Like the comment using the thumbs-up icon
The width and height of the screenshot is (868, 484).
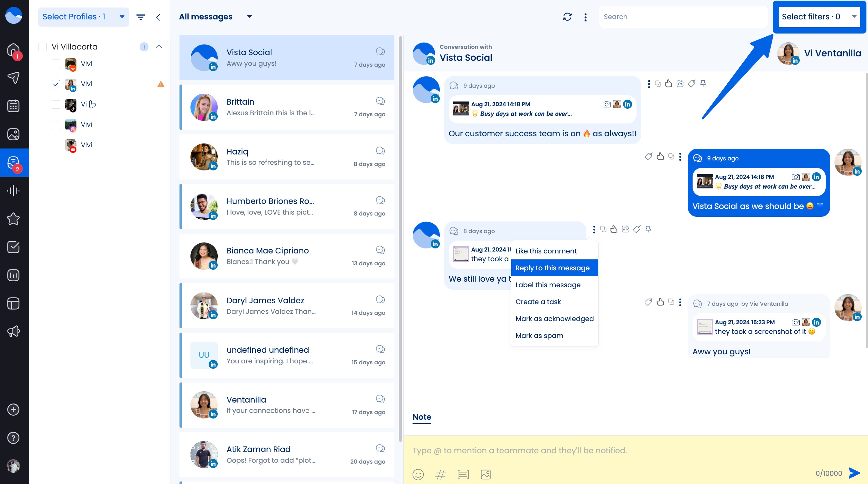(669, 84)
